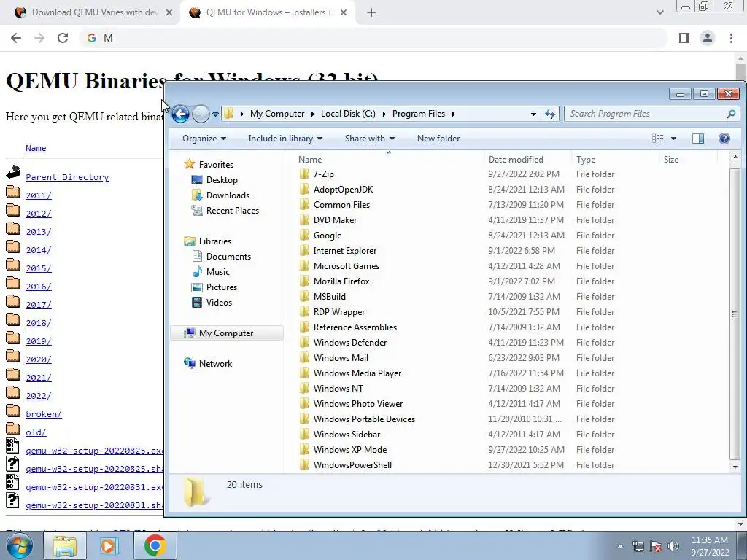The height and width of the screenshot is (560, 747).
Task: Open the Documents library
Action: (228, 256)
